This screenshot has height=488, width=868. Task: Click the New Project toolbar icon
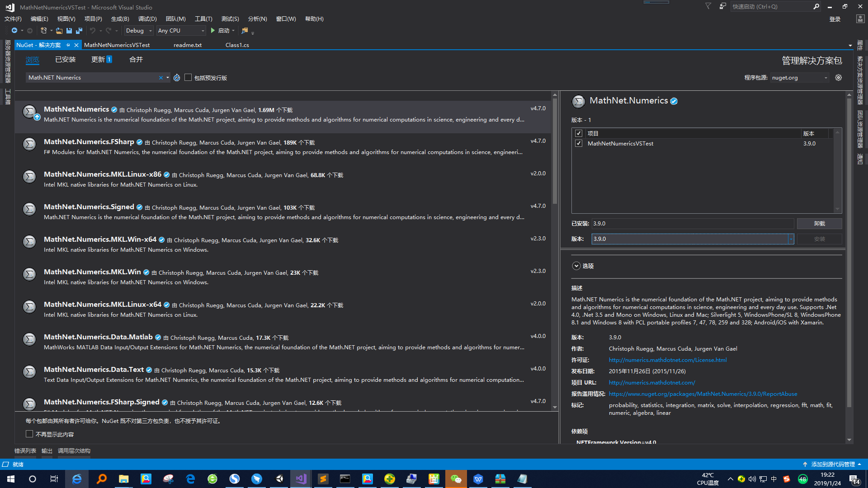tap(44, 31)
